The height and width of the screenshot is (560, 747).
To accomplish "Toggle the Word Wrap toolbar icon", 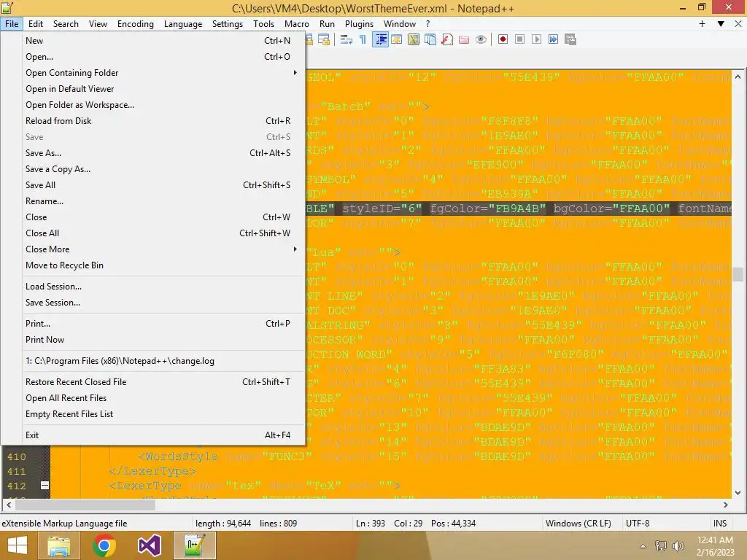I will [347, 39].
